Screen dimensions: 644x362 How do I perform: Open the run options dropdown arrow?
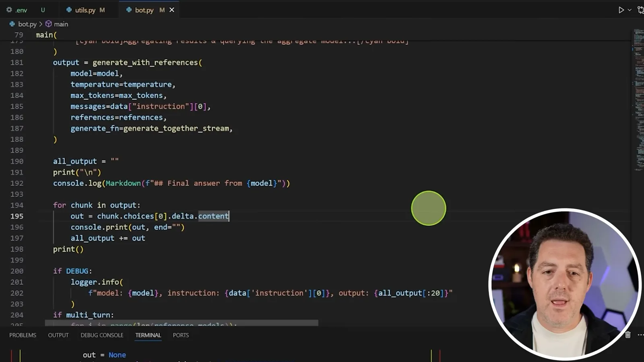click(630, 10)
